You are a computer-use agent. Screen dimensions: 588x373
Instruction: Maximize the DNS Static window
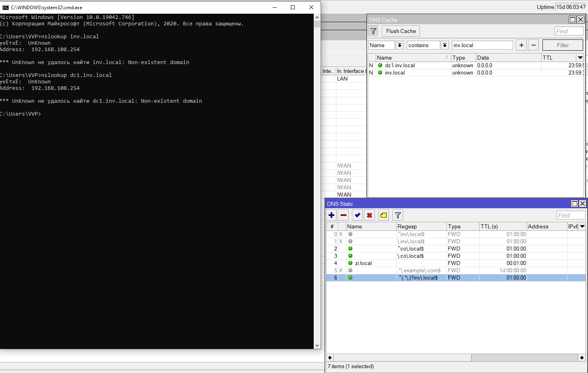(x=574, y=204)
